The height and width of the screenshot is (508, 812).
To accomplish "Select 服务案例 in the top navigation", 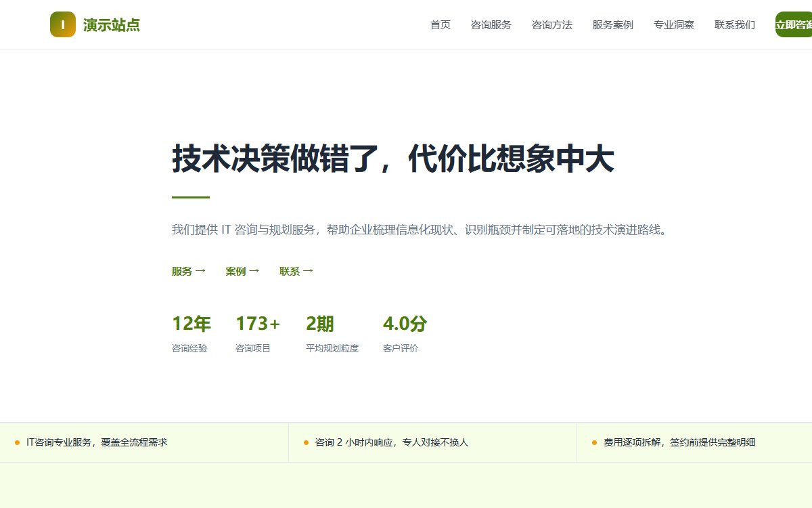I will tap(613, 25).
